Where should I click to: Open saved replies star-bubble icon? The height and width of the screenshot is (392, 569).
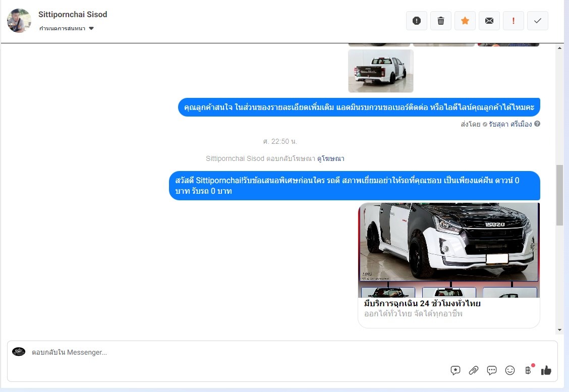coord(456,370)
